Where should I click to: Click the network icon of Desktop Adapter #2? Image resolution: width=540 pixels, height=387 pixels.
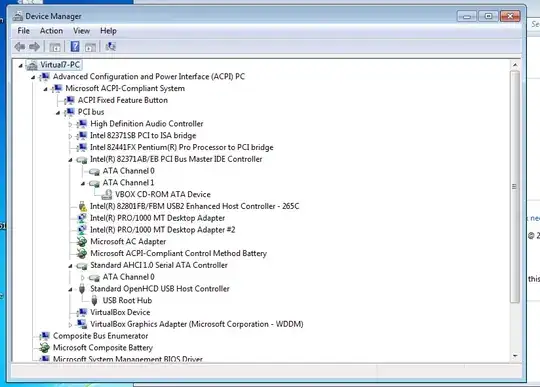click(x=82, y=230)
